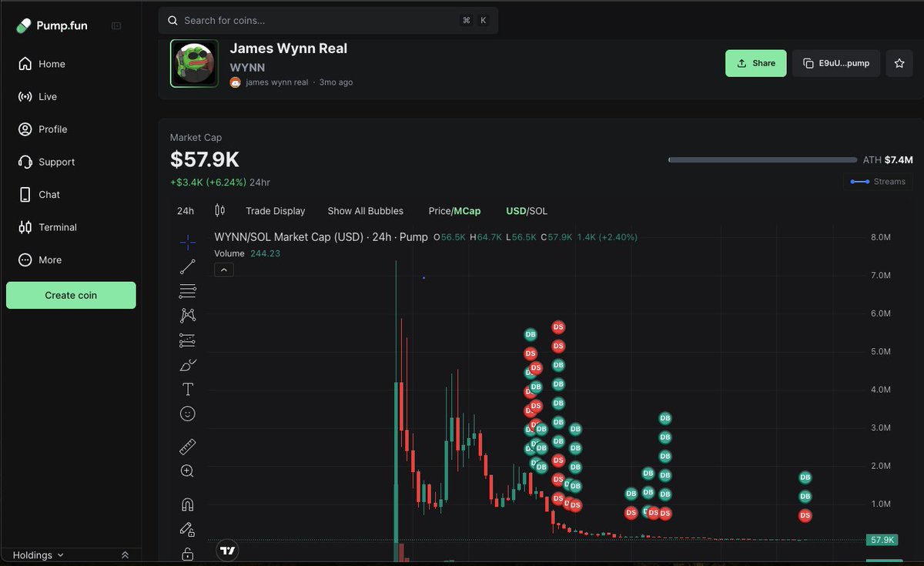The width and height of the screenshot is (924, 566).
Task: Click the DS bubble in far-right cluster
Action: [x=805, y=515]
